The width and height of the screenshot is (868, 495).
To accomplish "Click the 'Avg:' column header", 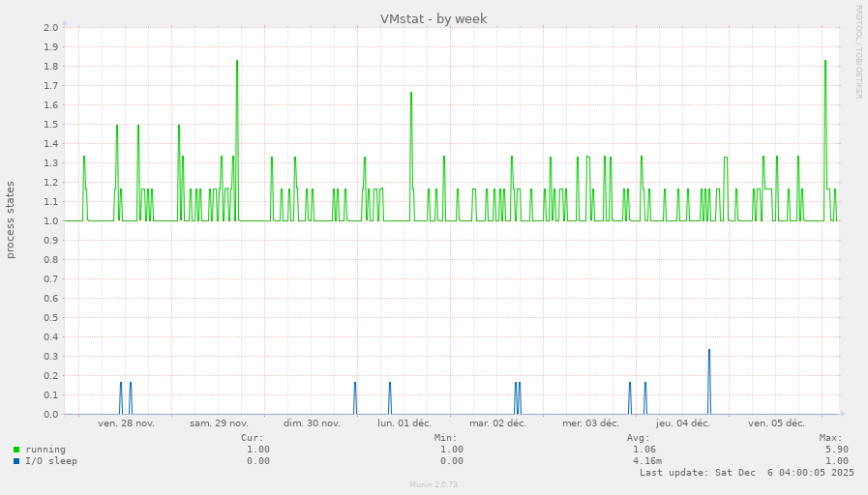I will 639,438.
